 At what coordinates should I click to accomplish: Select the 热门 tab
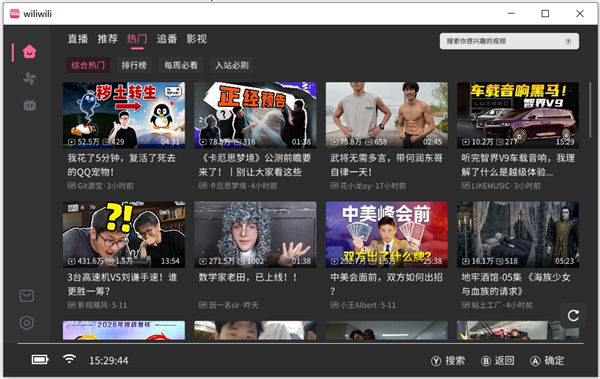point(137,39)
